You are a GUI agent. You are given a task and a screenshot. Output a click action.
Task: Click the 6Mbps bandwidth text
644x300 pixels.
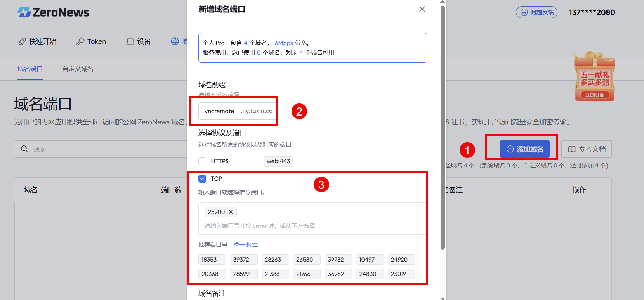pyautogui.click(x=284, y=43)
